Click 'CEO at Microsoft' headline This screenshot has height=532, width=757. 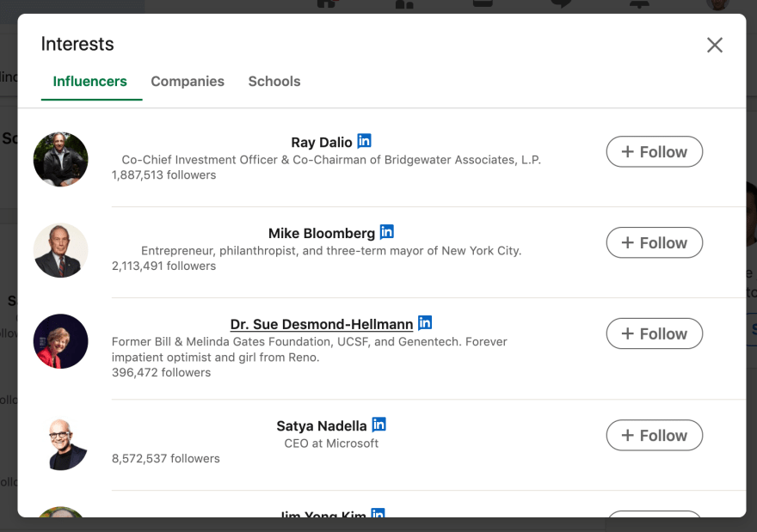331,443
